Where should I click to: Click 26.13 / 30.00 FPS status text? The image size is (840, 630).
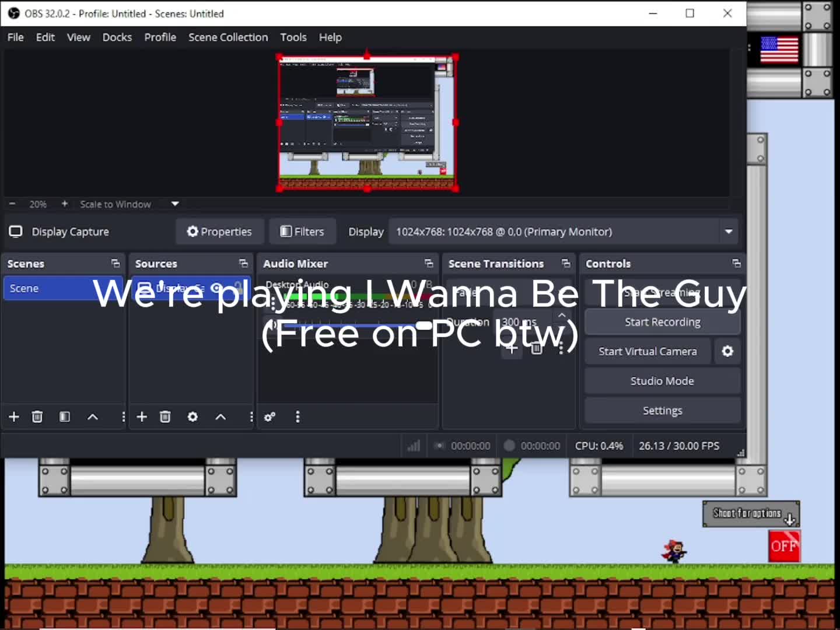[679, 446]
